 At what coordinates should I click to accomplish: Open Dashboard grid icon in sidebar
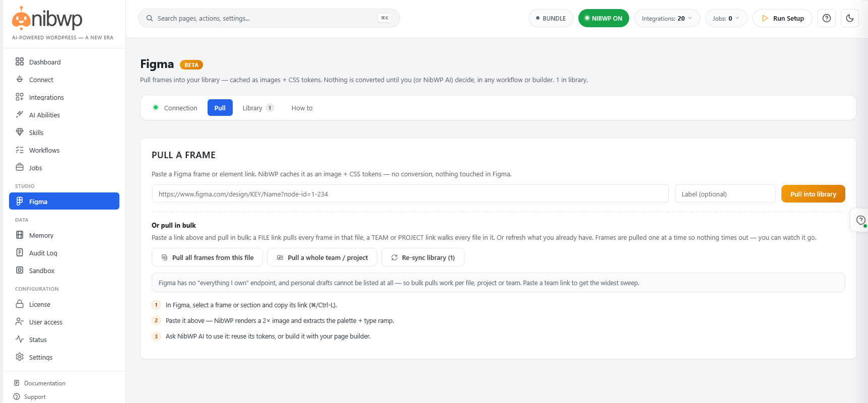coord(20,61)
